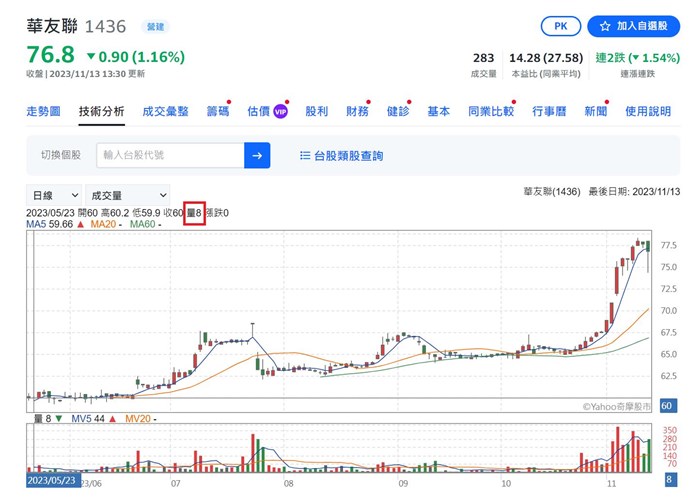Click the 營建 industry tag
This screenshot has height=502, width=690.
tap(156, 26)
